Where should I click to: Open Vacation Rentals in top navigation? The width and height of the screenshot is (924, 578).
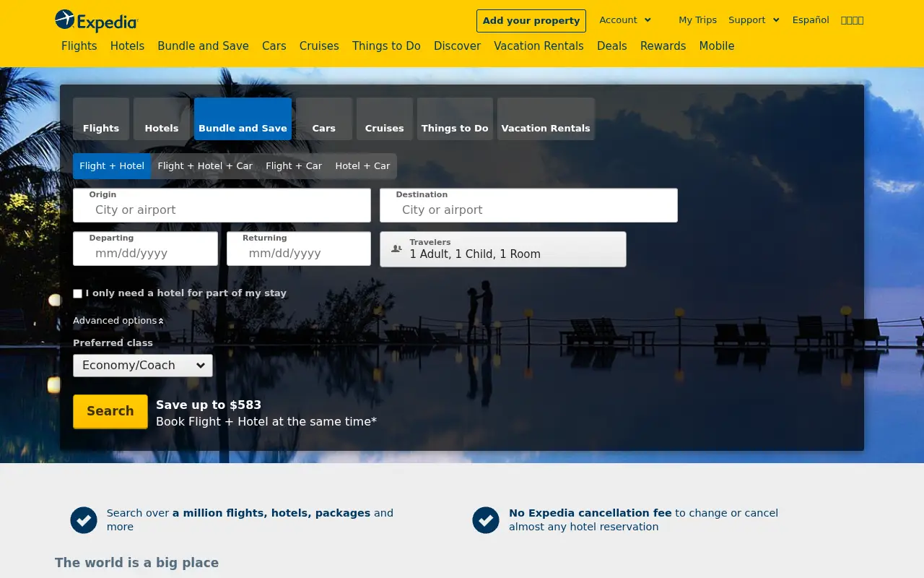(539, 46)
